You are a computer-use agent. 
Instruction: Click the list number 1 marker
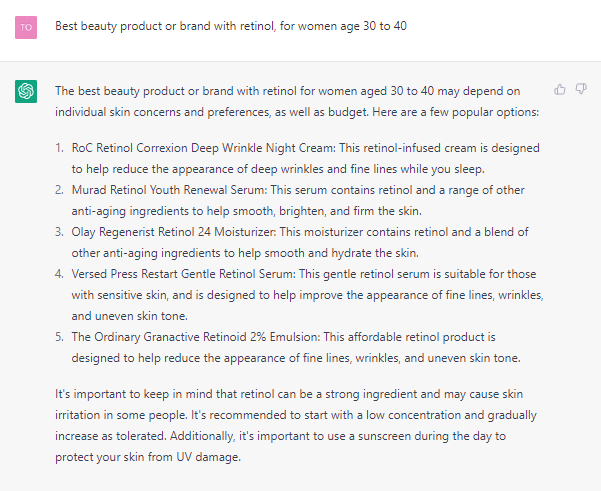(x=60, y=149)
